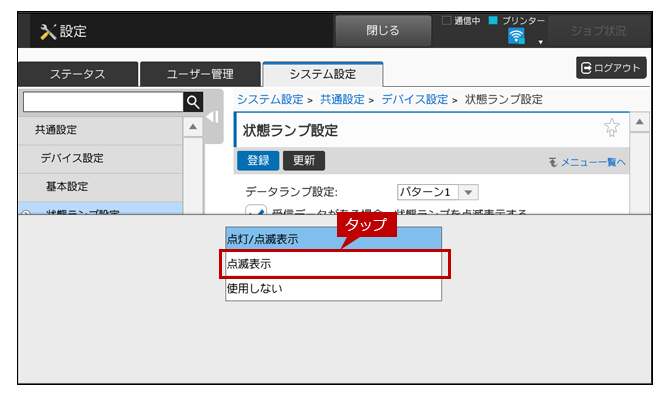670x396 pixels.
Task: Choose 使用しない option in list
Action: pyautogui.click(x=333, y=289)
